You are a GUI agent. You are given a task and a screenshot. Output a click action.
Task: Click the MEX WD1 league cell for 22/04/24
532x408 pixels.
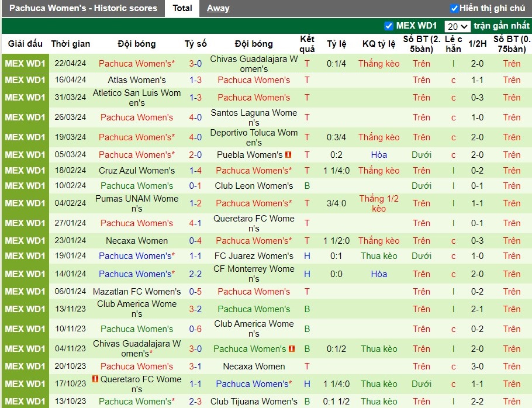point(25,64)
